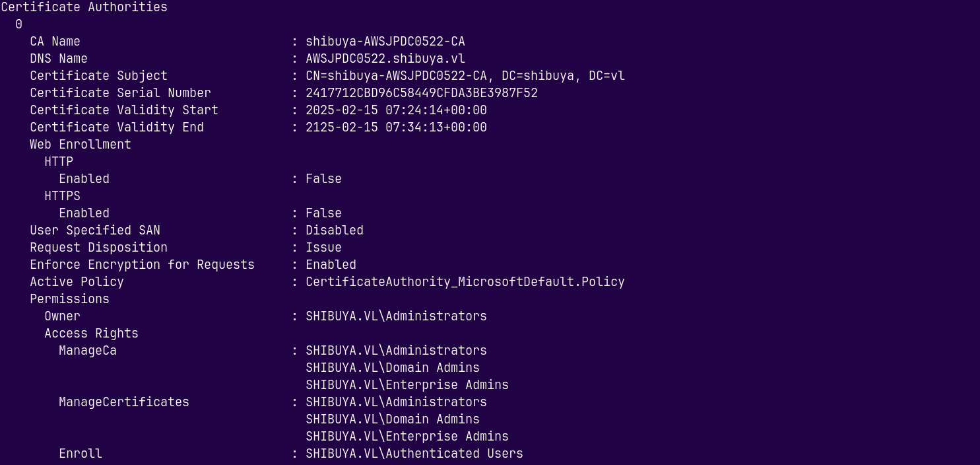Image resolution: width=980 pixels, height=465 pixels.
Task: Click the Certificate Validity Start date
Action: (x=396, y=110)
